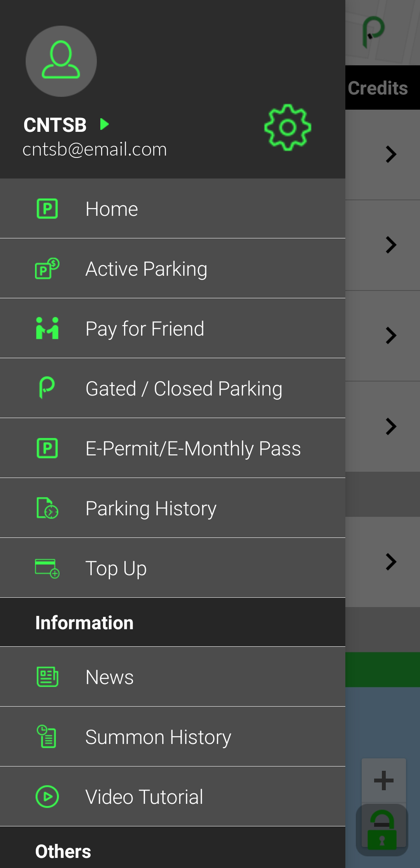
Task: Open E-Permit/E-Monthly Pass menu item
Action: 193,448
